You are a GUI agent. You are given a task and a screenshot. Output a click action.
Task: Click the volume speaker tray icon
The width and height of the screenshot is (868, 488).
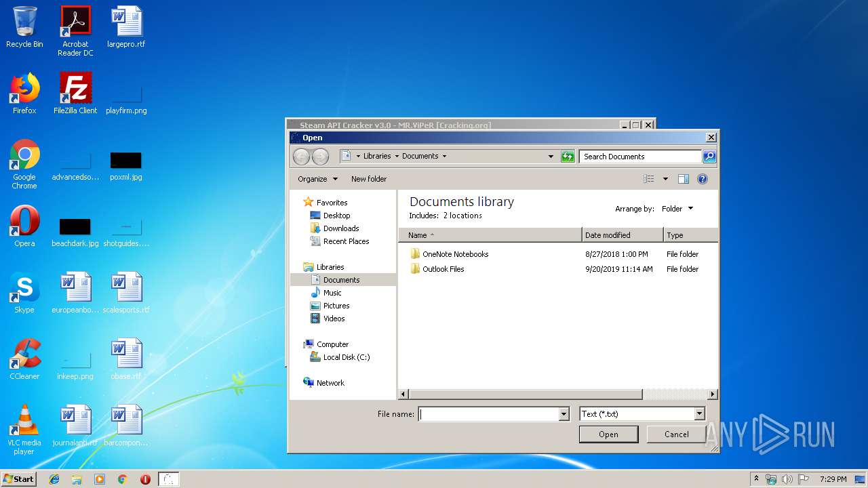pyautogui.click(x=787, y=479)
